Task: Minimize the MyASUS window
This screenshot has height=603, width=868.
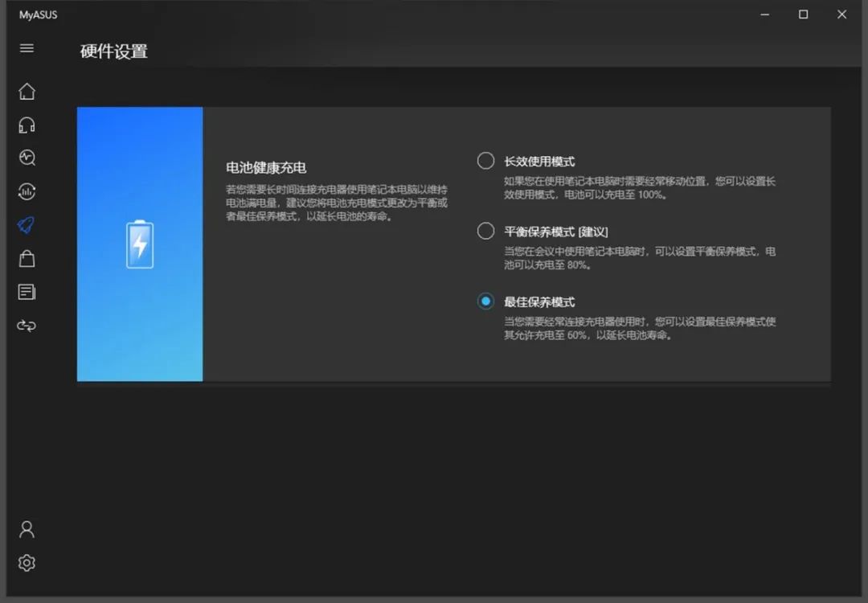Action: pos(764,14)
